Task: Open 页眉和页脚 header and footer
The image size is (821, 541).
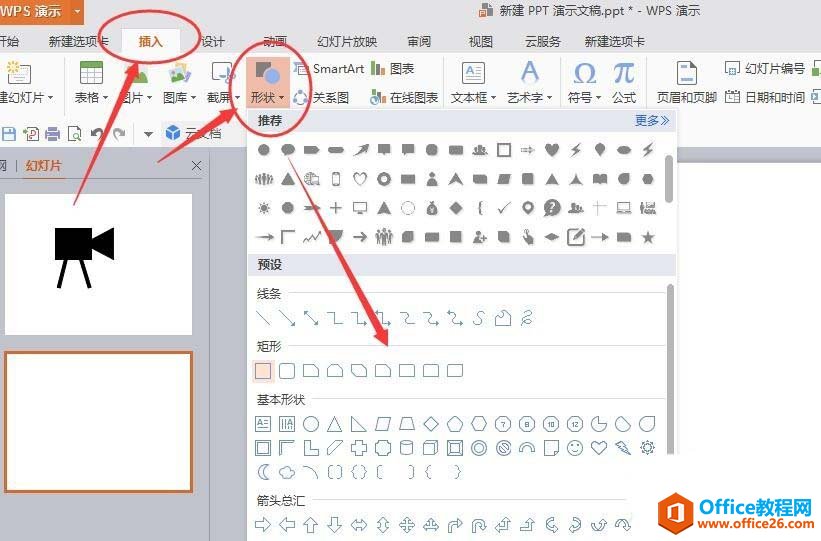Action: [x=686, y=82]
